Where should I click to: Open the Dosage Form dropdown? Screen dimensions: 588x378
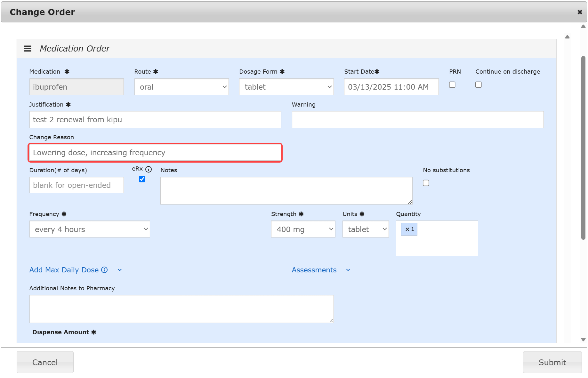pyautogui.click(x=286, y=87)
